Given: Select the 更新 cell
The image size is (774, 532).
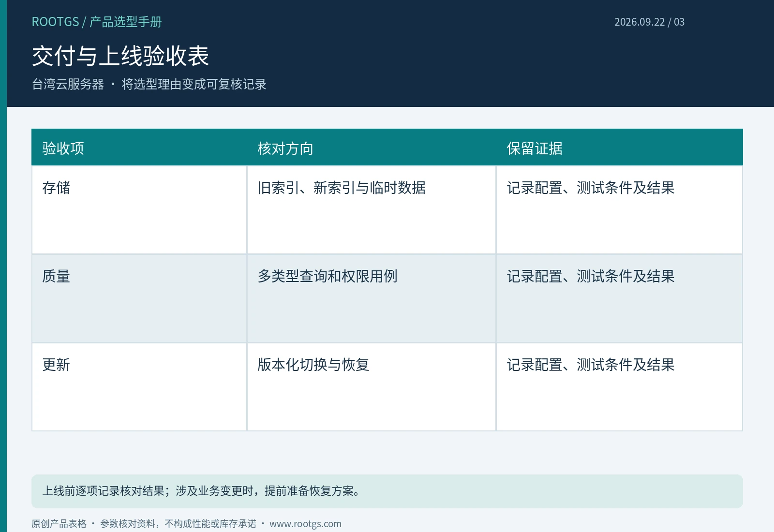Looking at the screenshot, I should click(x=139, y=387).
